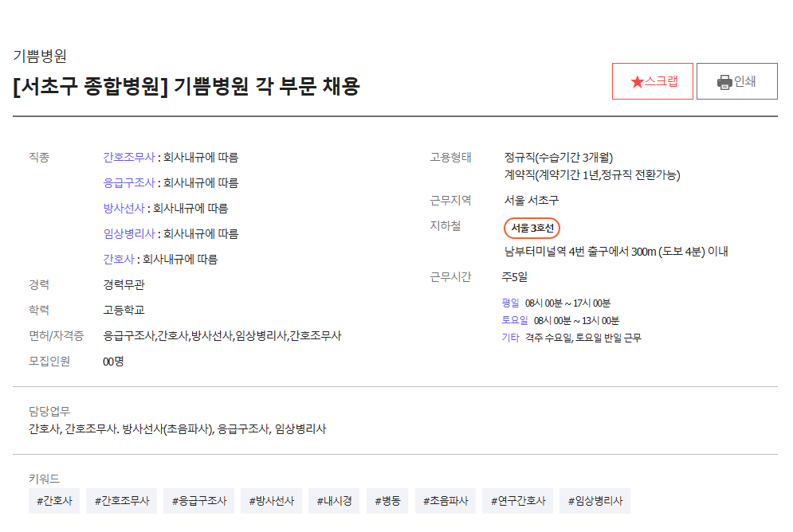Image resolution: width=793 pixels, height=532 pixels.
Task: Click the #응급구조사 keyword tag
Action: click(199, 501)
